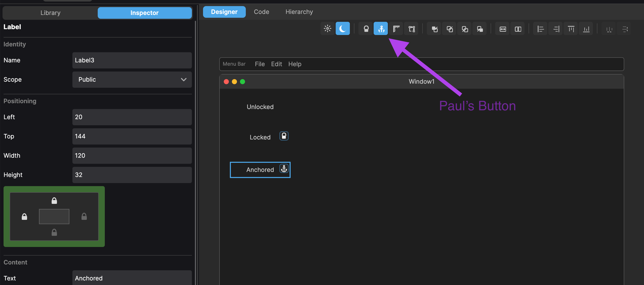Fill height with vertical expand icon

click(x=518, y=29)
